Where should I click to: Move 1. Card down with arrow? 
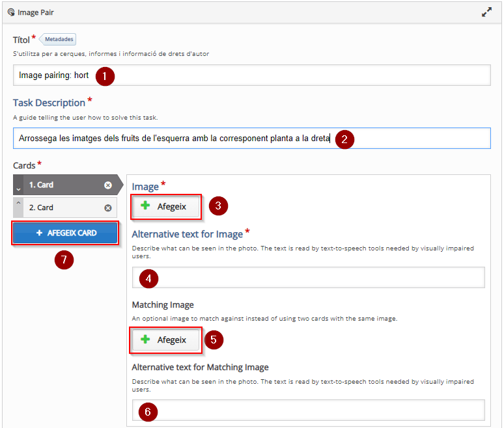pyautogui.click(x=18, y=189)
